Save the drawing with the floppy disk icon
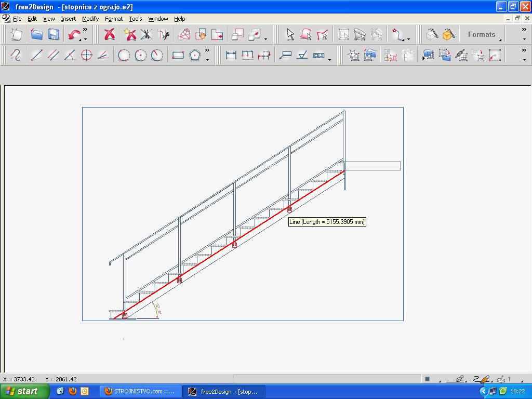The height and width of the screenshot is (399, 532). 54,34
